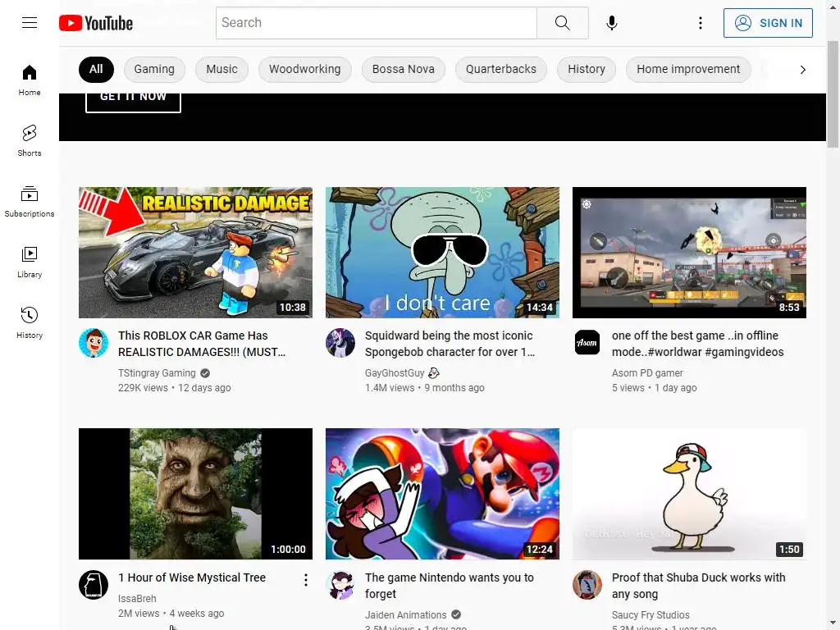Viewport: 840px width, 630px height.
Task: Select the History filter chip
Action: 586,70
